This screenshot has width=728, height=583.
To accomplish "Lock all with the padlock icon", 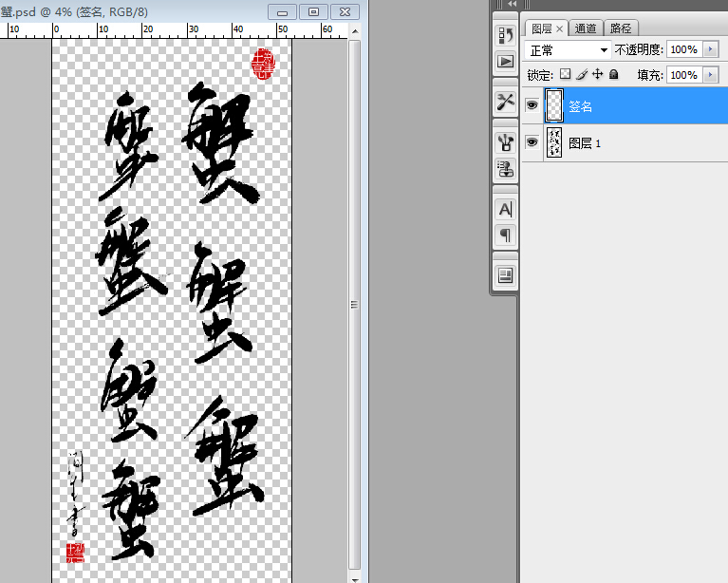I will tap(613, 74).
